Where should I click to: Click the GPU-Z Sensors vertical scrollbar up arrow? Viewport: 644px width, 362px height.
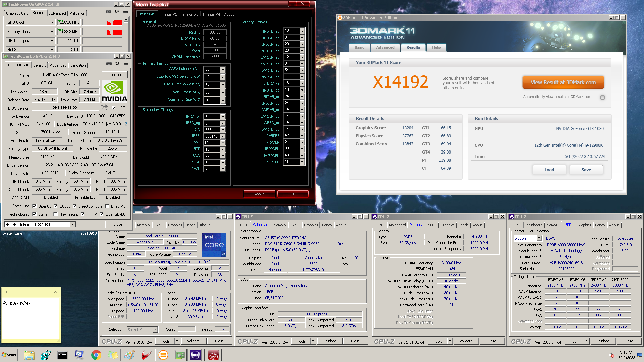(126, 20)
